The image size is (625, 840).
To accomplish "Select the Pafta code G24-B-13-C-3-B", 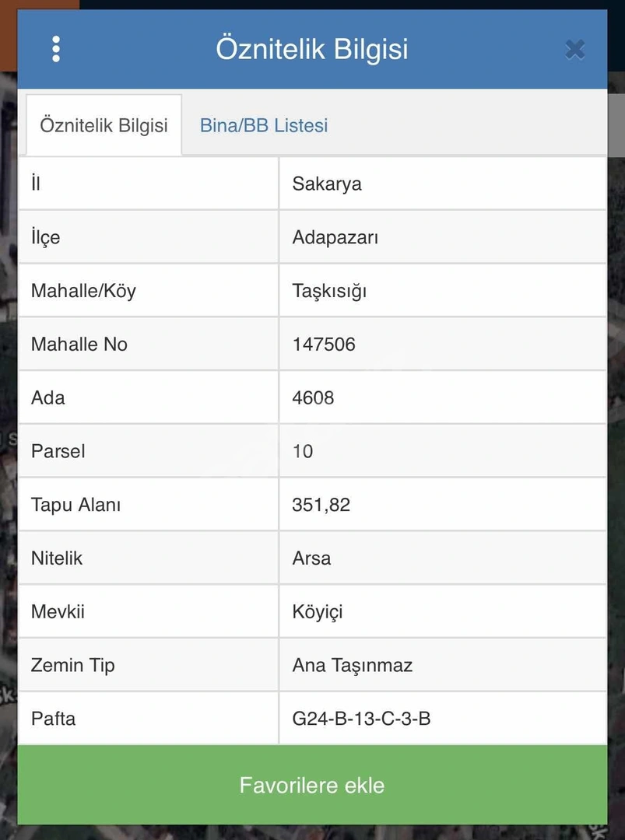I will click(x=361, y=719).
